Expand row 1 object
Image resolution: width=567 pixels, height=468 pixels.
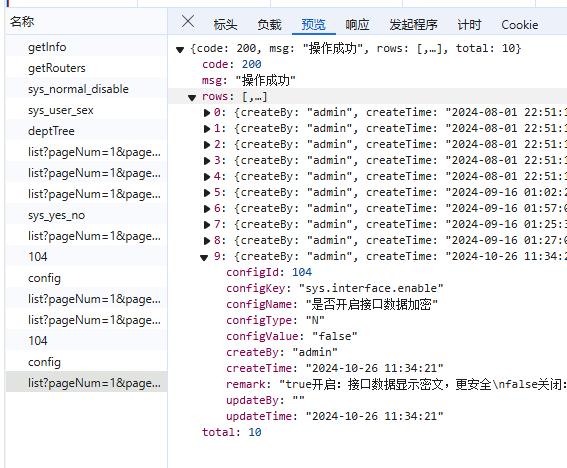[207, 129]
